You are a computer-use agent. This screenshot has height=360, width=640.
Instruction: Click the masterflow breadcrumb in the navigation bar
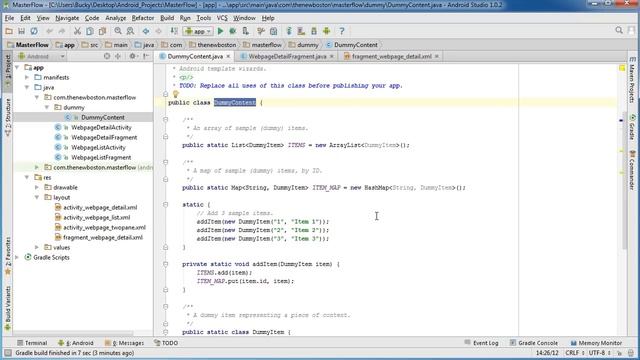coord(262,45)
